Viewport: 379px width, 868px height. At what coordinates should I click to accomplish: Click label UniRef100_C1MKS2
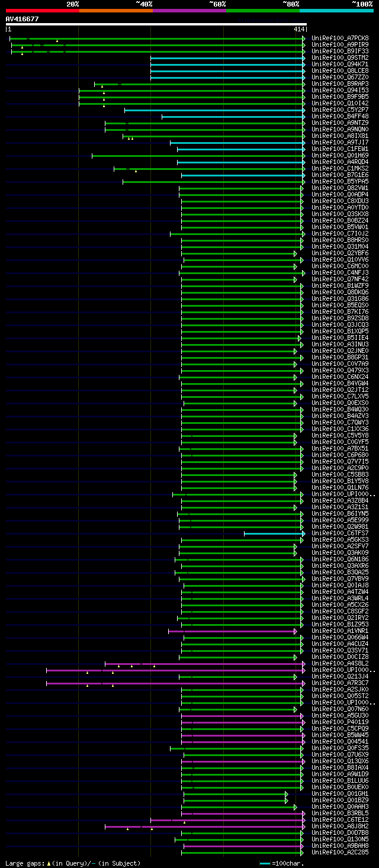[340, 168]
